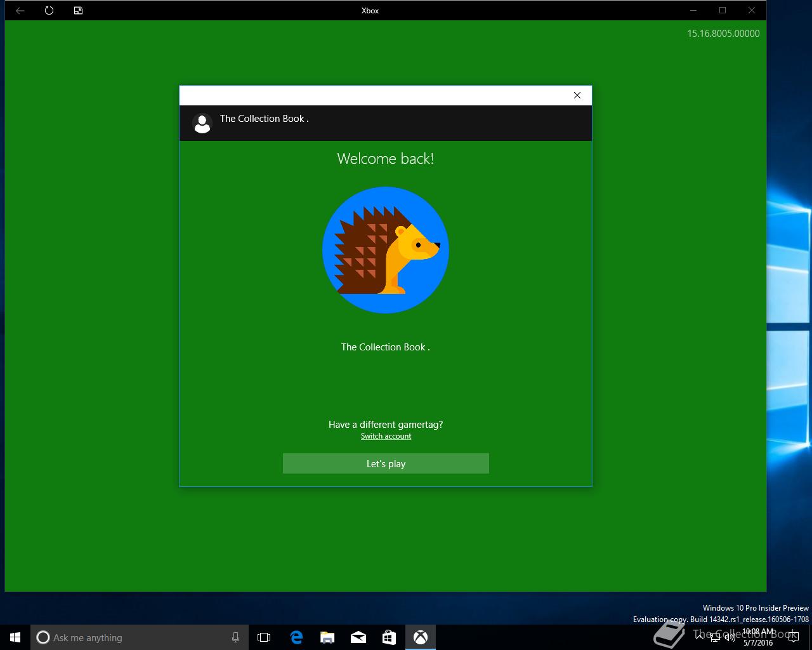
Task: Open File Explorer from the taskbar
Action: point(327,637)
